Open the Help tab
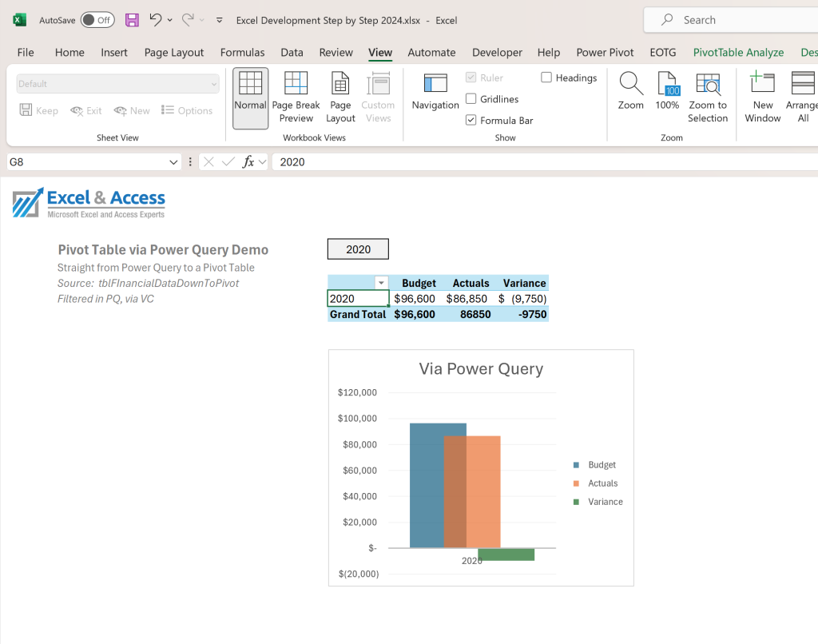Viewport: 818px width, 644px height. pos(548,52)
